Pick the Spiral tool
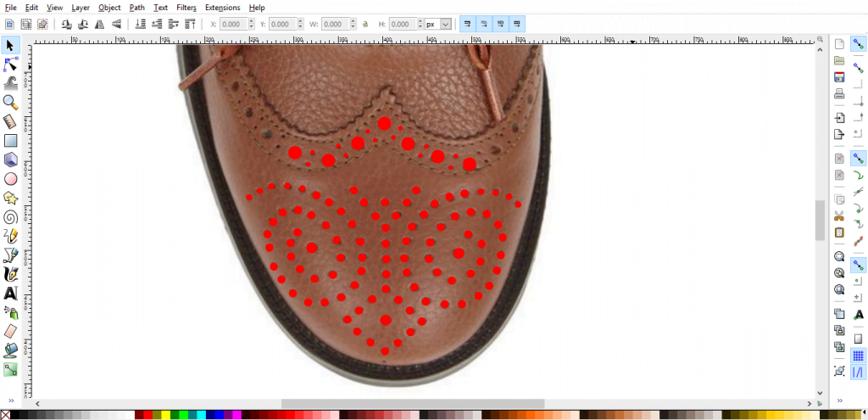 [10, 216]
